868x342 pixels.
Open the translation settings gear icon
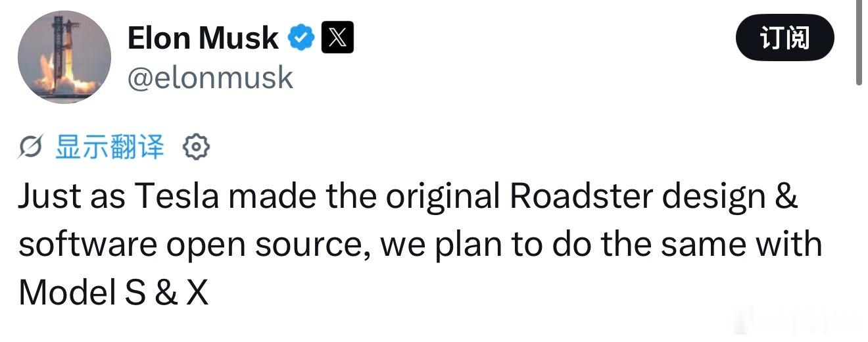pos(195,147)
